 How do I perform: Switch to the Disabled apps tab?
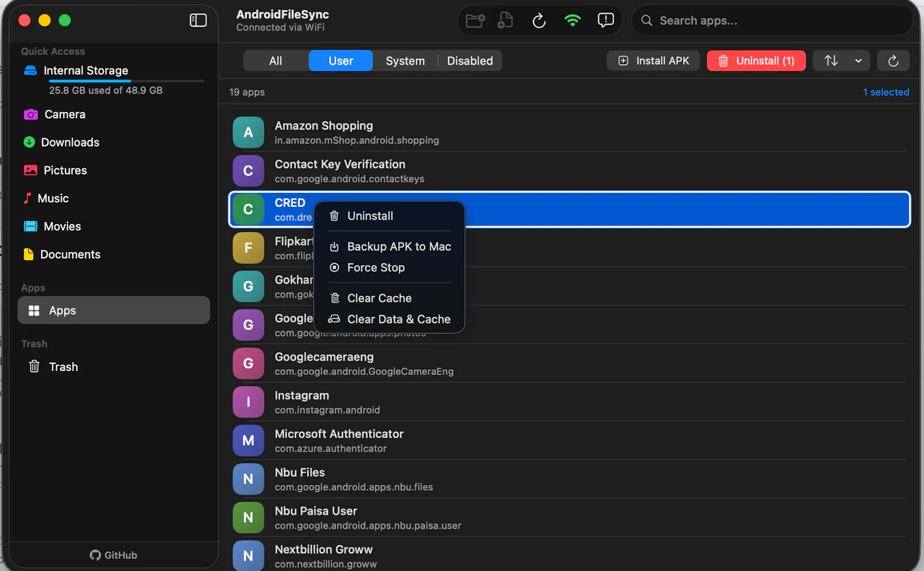click(x=470, y=61)
